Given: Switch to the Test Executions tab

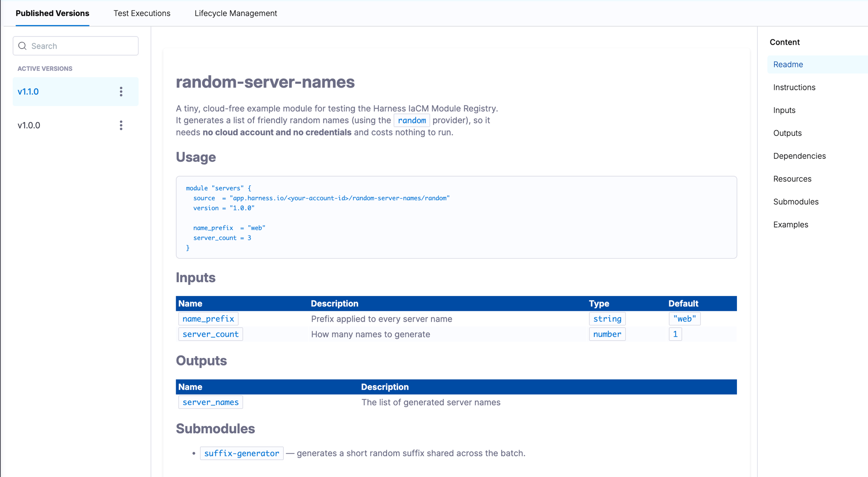Looking at the screenshot, I should (142, 13).
